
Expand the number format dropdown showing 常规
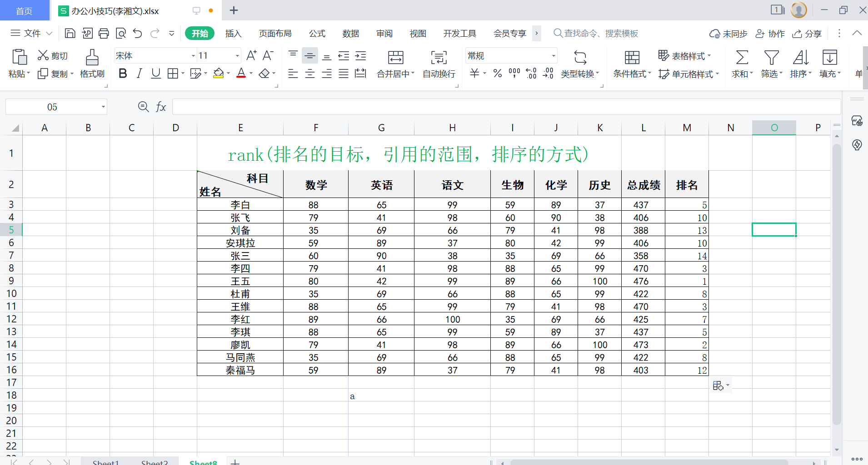coord(553,56)
